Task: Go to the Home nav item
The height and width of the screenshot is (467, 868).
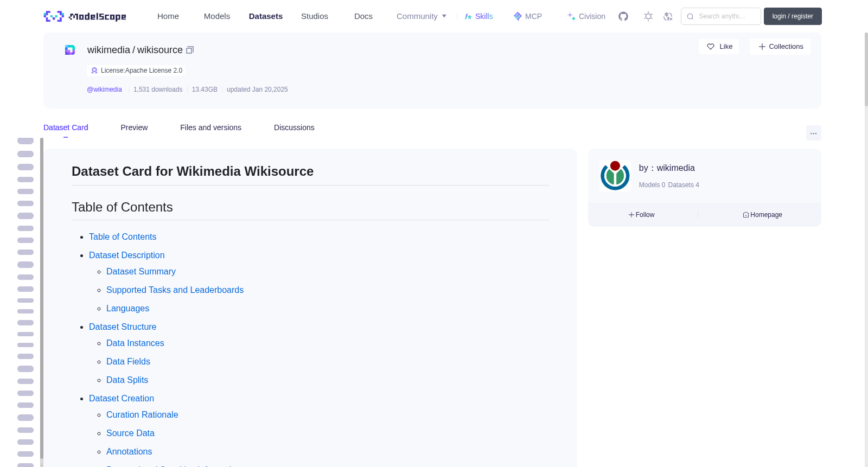Action: point(168,16)
